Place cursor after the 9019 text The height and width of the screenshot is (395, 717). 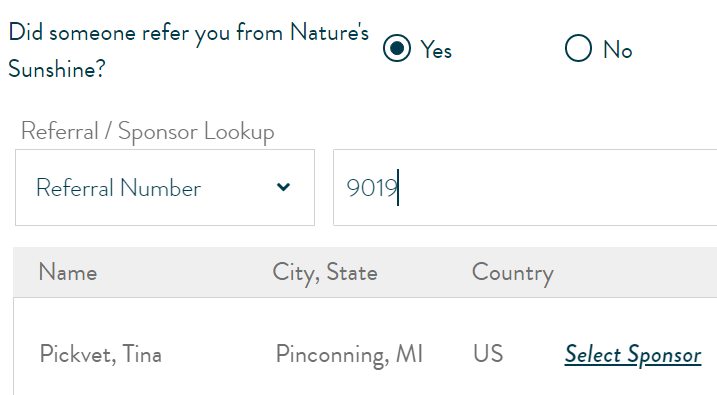point(398,187)
